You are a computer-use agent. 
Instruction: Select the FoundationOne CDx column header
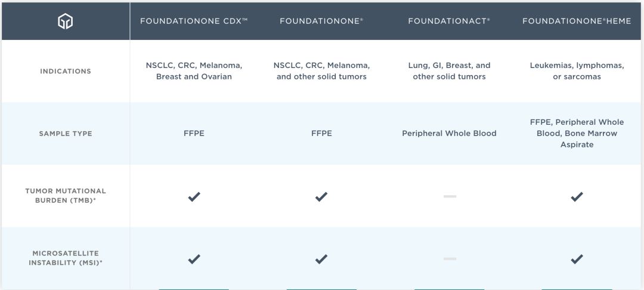[x=194, y=21]
